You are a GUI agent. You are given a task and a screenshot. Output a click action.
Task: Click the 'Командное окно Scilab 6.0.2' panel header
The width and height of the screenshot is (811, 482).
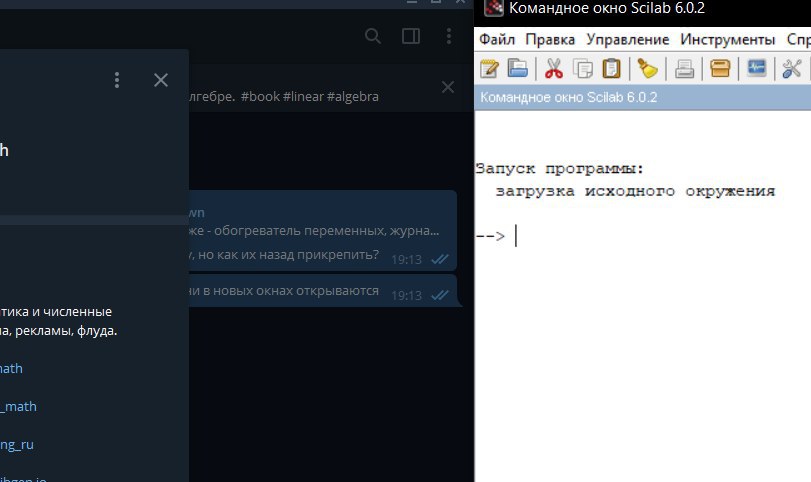pyautogui.click(x=642, y=97)
